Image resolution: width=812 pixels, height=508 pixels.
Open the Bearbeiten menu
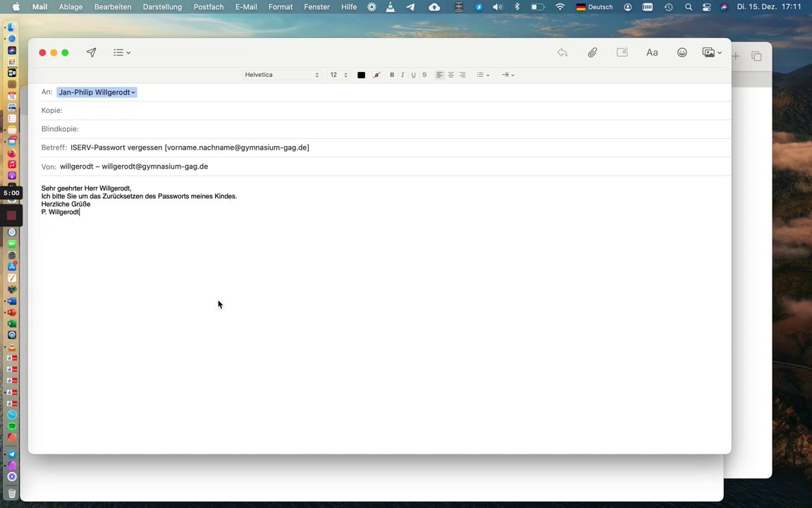tap(112, 7)
